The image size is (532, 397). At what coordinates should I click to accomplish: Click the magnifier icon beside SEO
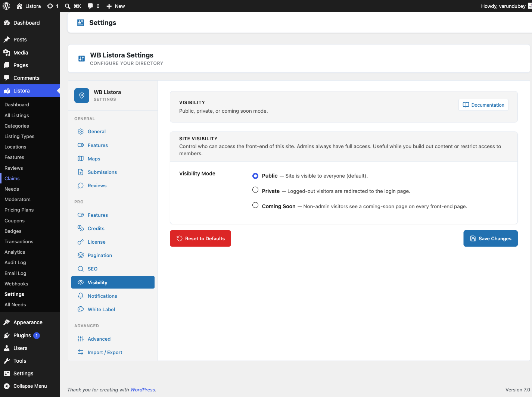pyautogui.click(x=81, y=269)
